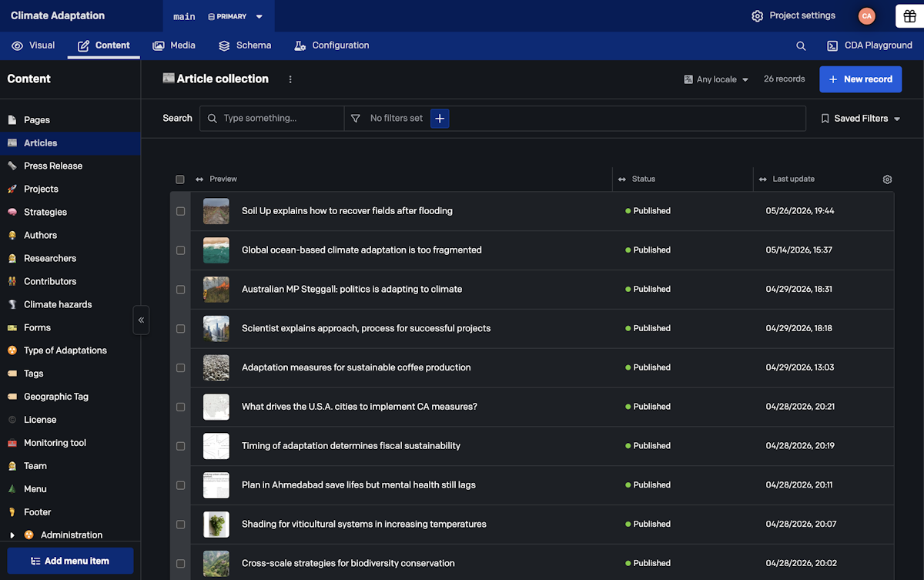Click the Add menu item button
This screenshot has height=580, width=924.
pos(70,561)
